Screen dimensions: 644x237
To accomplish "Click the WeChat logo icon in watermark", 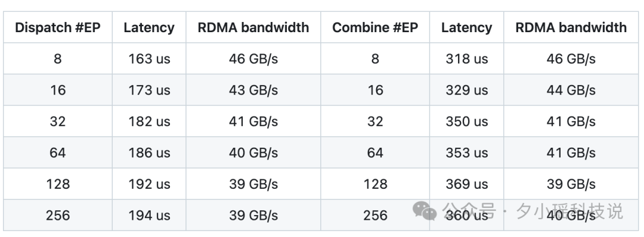I will [x=425, y=211].
